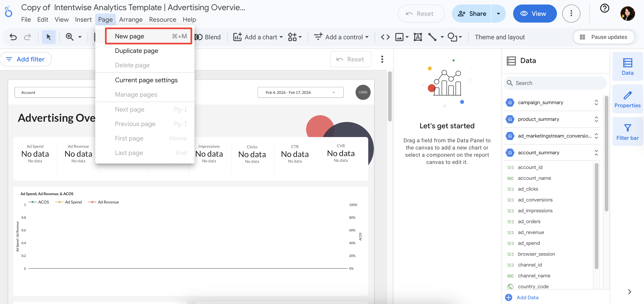Open the Filter bar side panel
Image resolution: width=644 pixels, height=304 pixels.
[627, 132]
